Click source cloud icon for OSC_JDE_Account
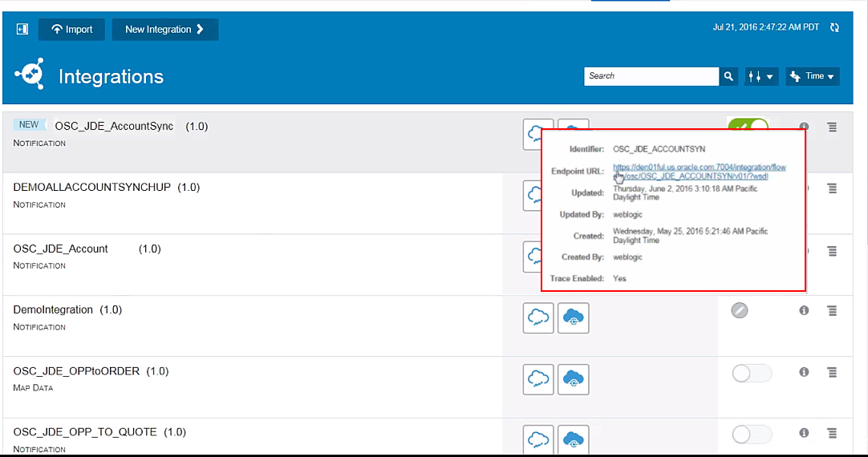This screenshot has width=868, height=457. pyautogui.click(x=533, y=257)
